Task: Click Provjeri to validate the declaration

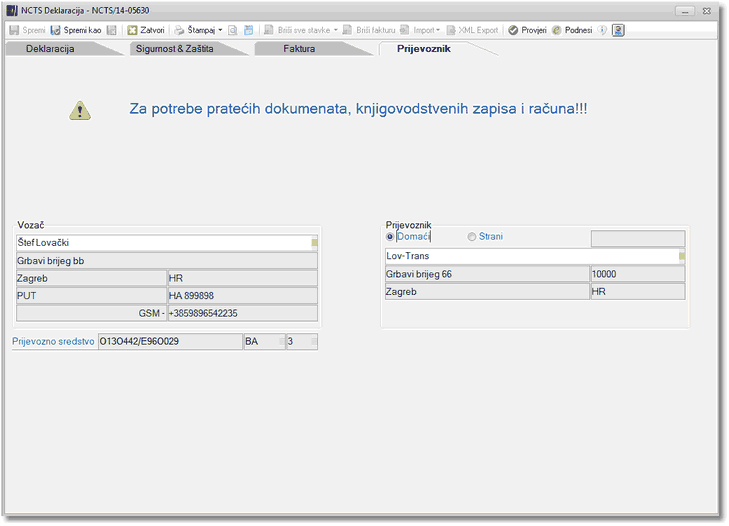Action: 528,30
